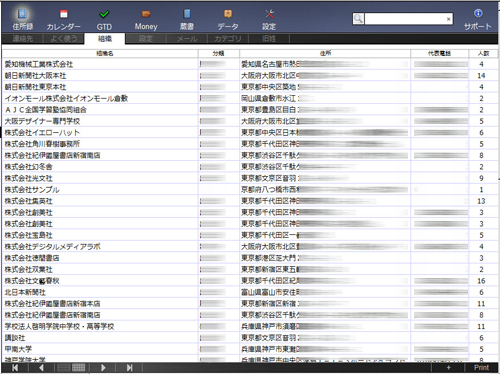Select the 株式会社光文社 row

250,178
